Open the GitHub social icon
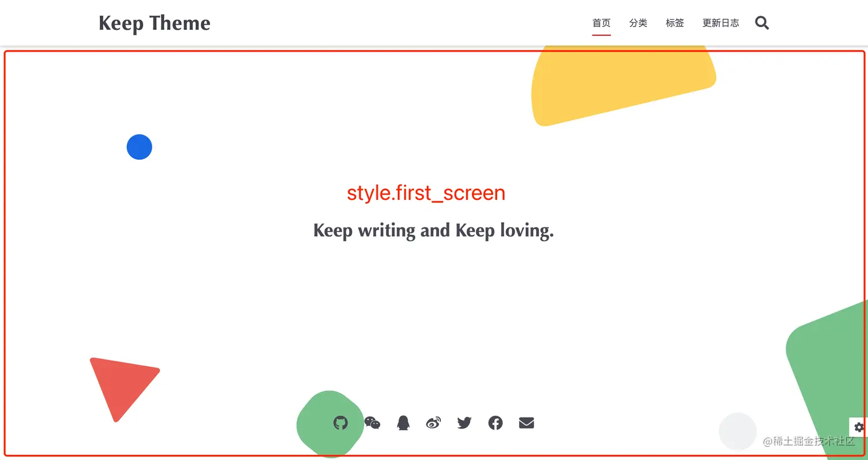Screen dimensions: 868x460 point(341,423)
